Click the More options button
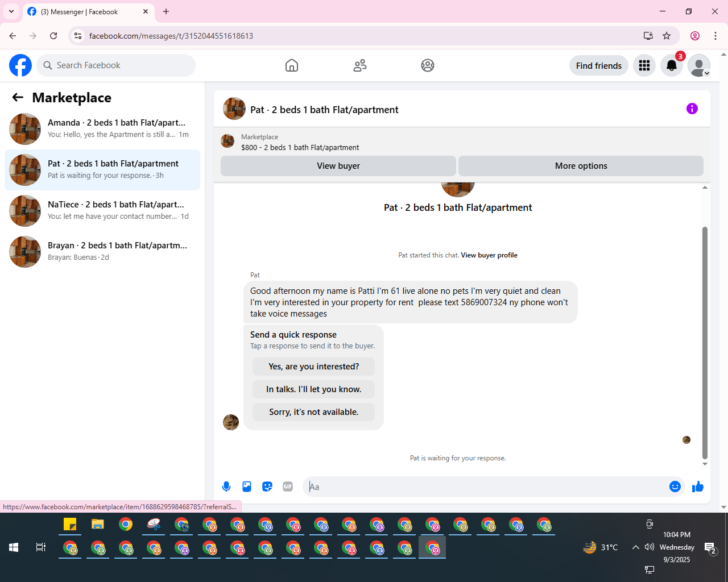The image size is (728, 582). pyautogui.click(x=581, y=166)
